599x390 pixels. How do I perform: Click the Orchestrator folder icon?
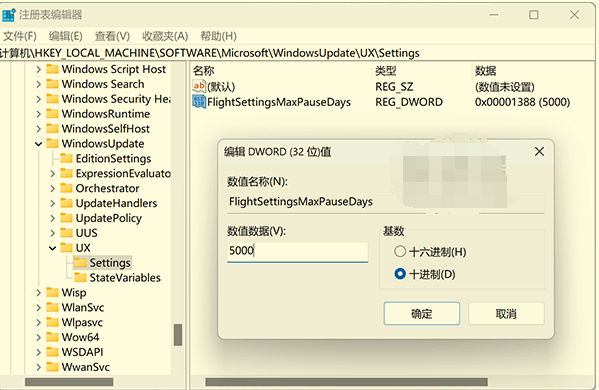pyautogui.click(x=66, y=188)
